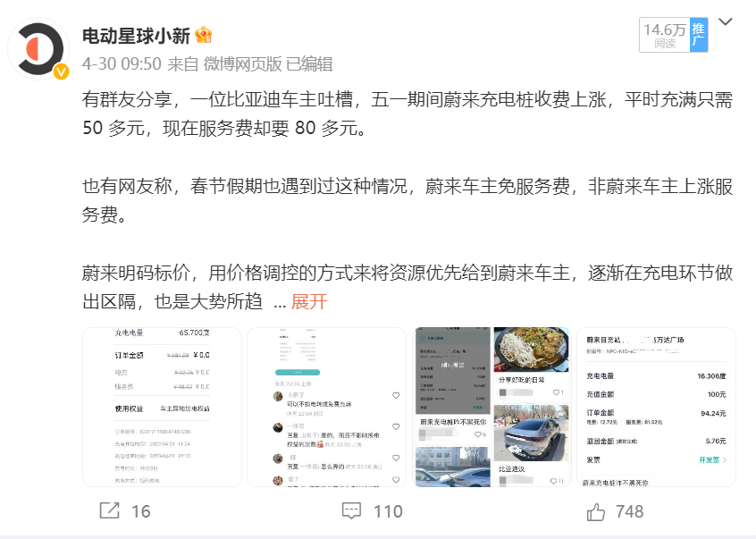The image size is (756, 539).
Task: Click the repost share icon
Action: (109, 510)
